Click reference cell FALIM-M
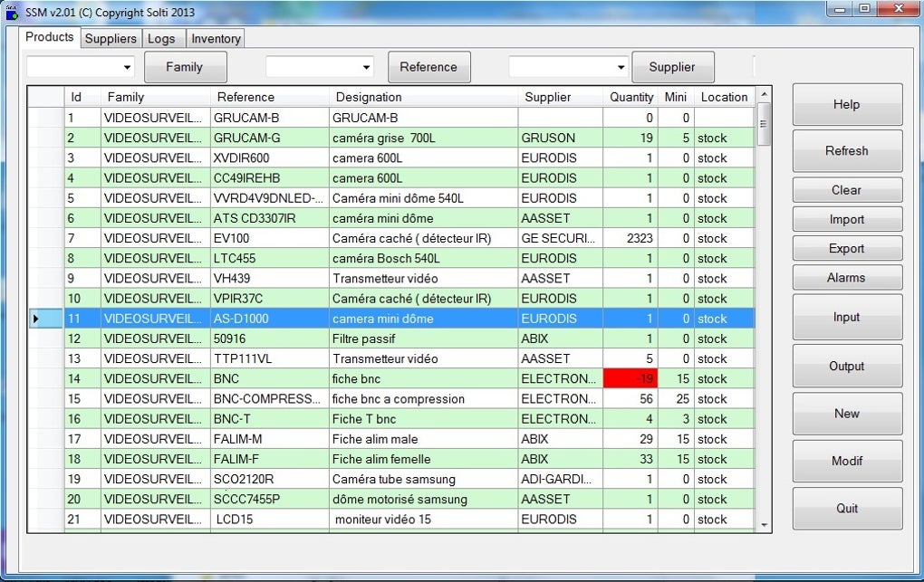Screen dimensions: 924x582 [270, 439]
